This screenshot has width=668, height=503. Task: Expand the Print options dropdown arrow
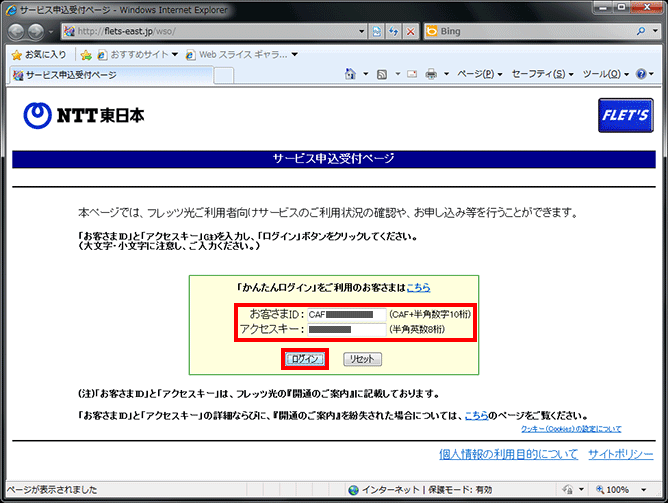(x=446, y=74)
